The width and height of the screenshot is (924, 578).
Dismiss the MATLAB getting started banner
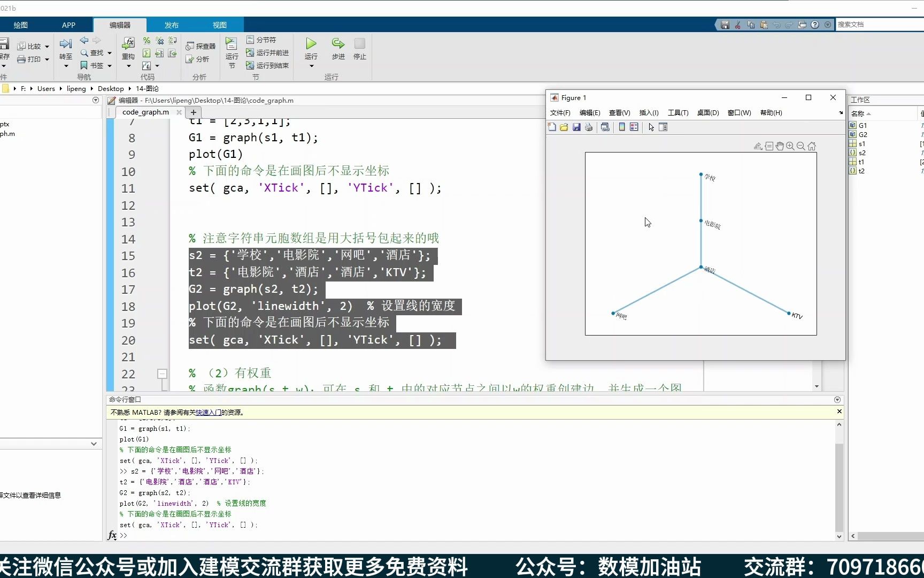tap(839, 412)
